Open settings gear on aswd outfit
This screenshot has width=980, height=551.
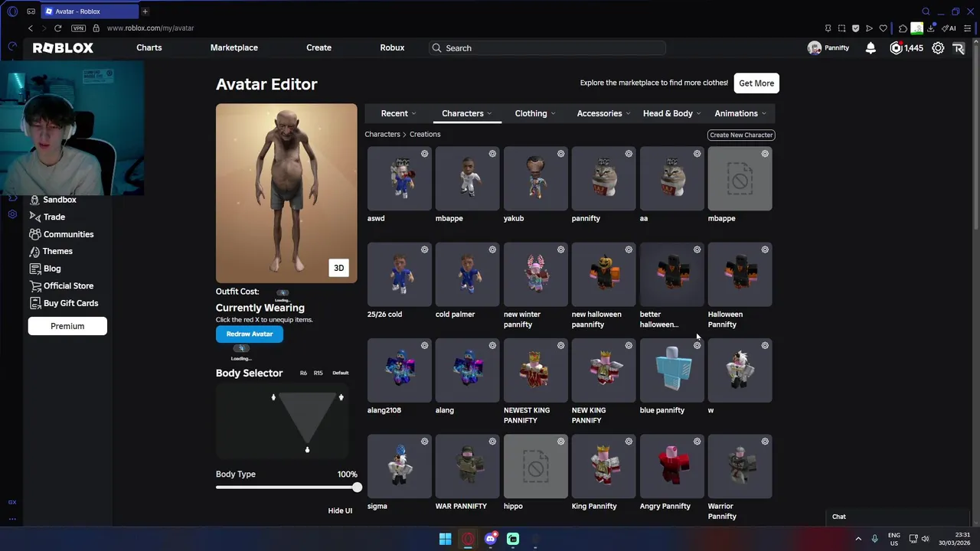pyautogui.click(x=424, y=154)
